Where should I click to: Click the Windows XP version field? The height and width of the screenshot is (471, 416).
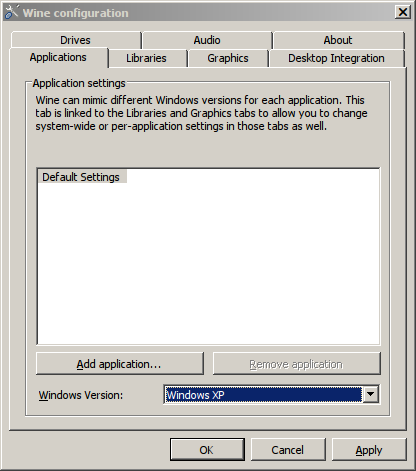point(263,395)
